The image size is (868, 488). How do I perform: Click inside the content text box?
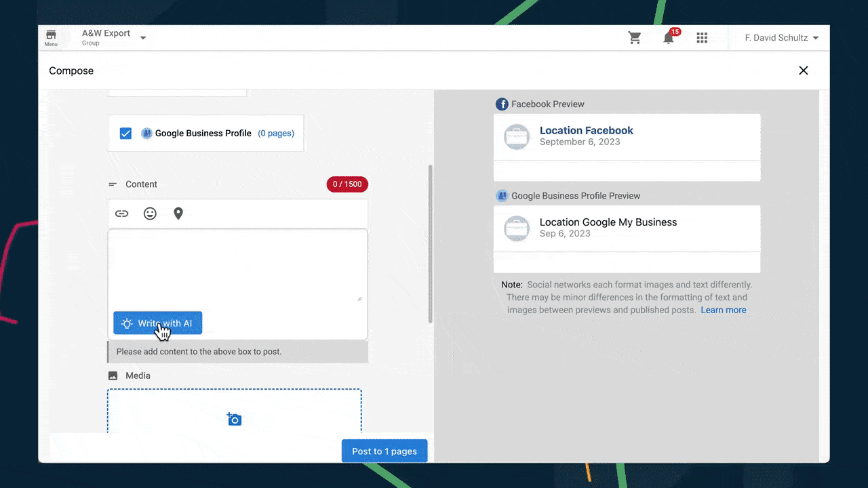(237, 264)
